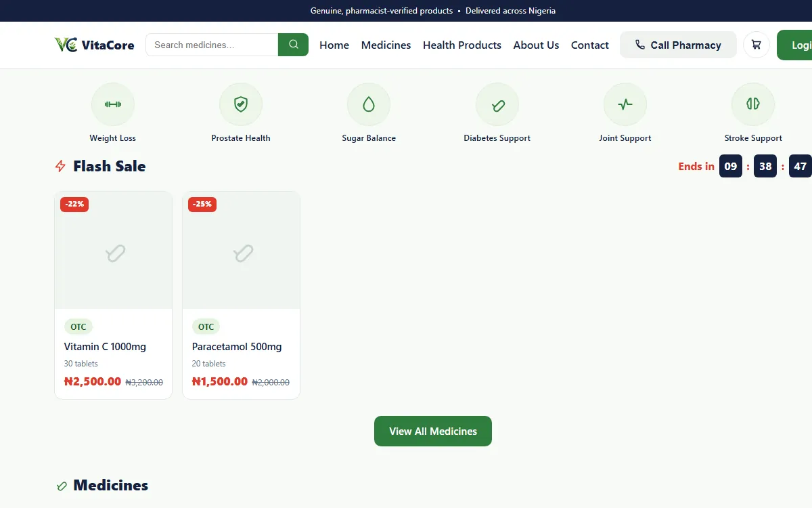Click the Stroke Support category label
812x508 pixels.
[753, 138]
